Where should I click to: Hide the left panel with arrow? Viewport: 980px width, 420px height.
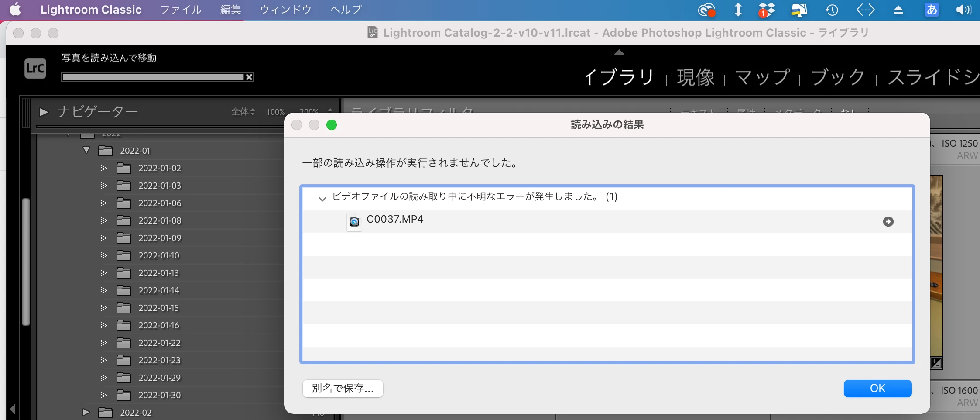click(13, 409)
